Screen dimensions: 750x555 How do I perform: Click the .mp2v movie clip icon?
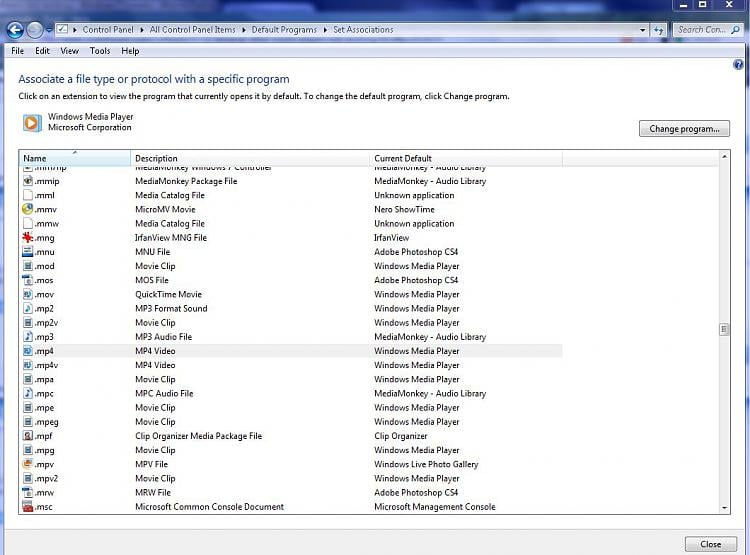pyautogui.click(x=28, y=322)
